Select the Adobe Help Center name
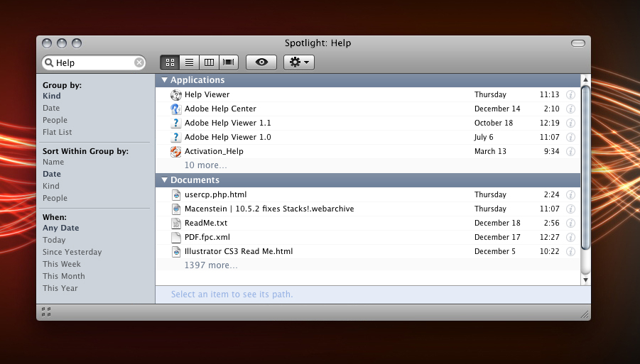640x364 pixels. coord(220,109)
